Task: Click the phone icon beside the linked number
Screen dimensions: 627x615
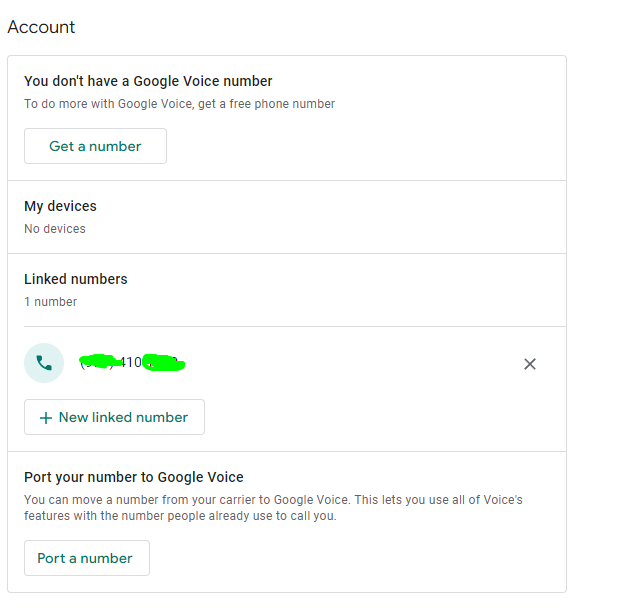Action: (44, 363)
